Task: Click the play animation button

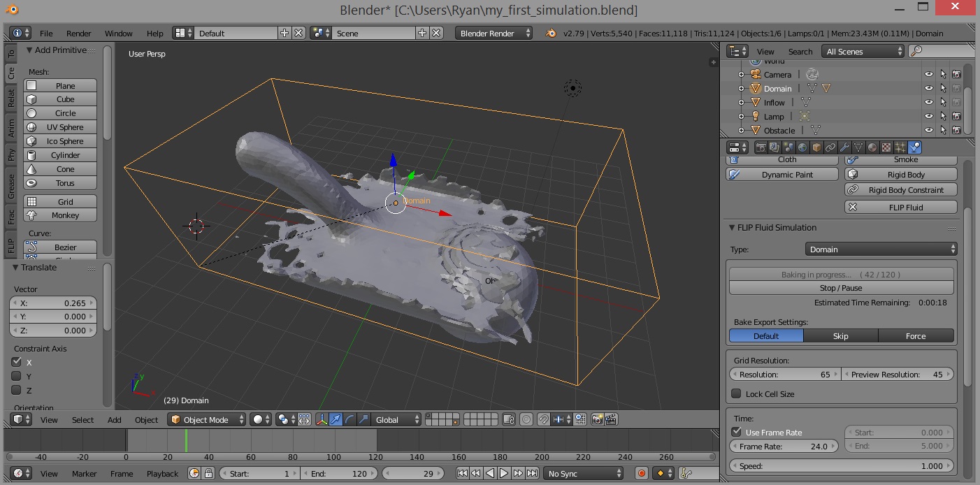Action: pyautogui.click(x=504, y=473)
